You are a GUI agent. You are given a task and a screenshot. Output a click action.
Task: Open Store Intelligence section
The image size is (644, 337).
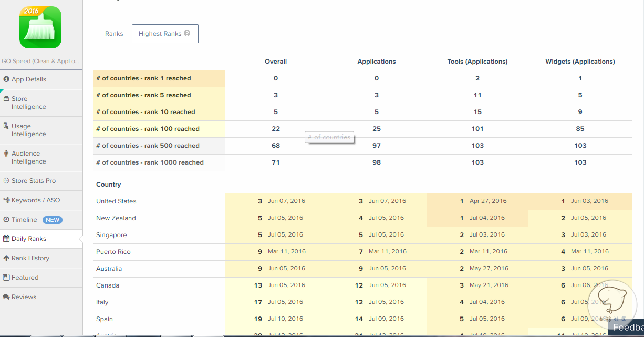point(28,103)
